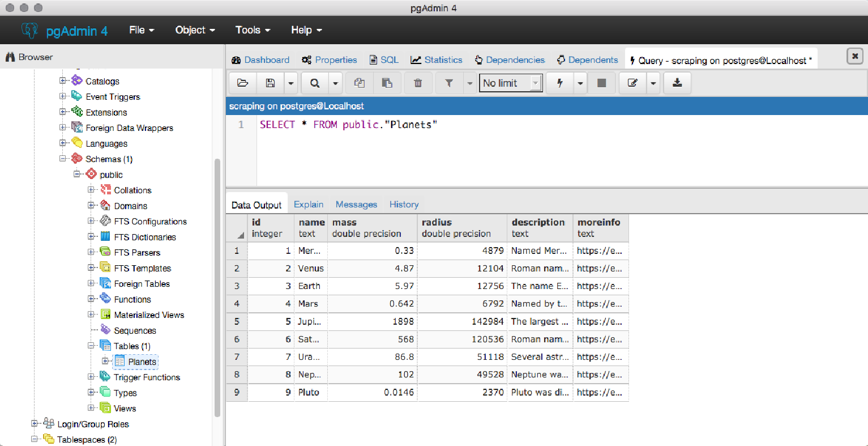
Task: Show the Explain results tab
Action: coord(309,205)
